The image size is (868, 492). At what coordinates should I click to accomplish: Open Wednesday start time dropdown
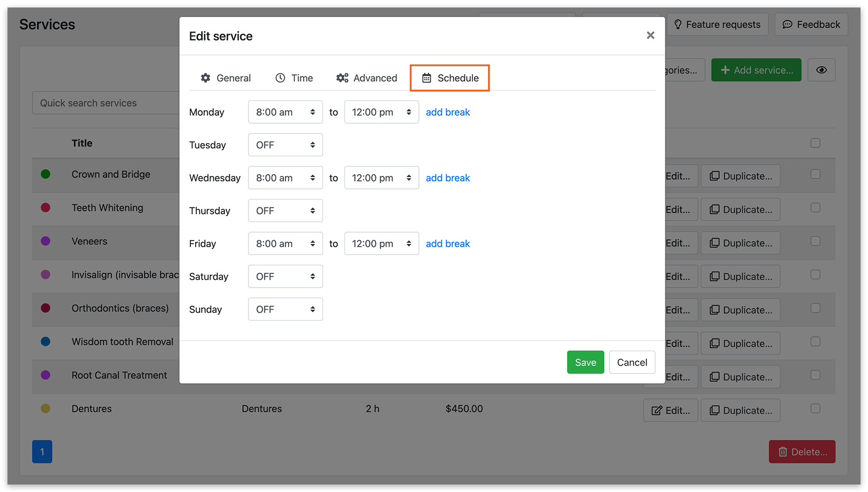(x=285, y=178)
